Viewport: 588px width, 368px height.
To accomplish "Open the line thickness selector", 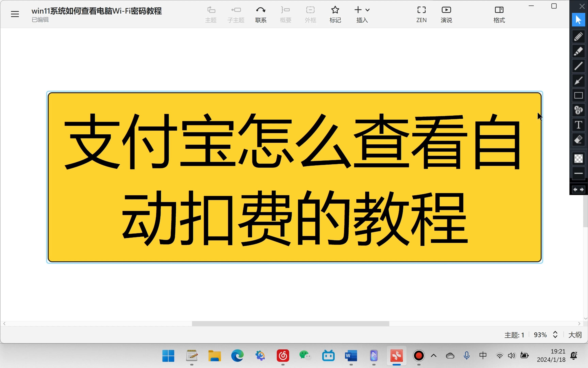I will point(578,173).
